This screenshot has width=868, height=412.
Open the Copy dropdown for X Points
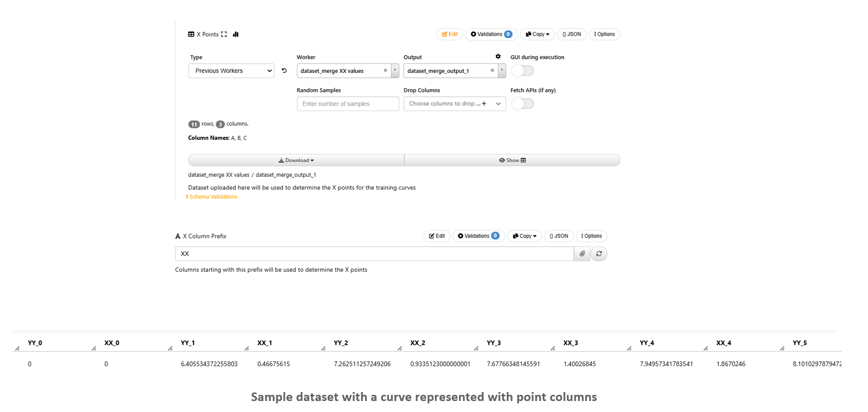tap(537, 34)
